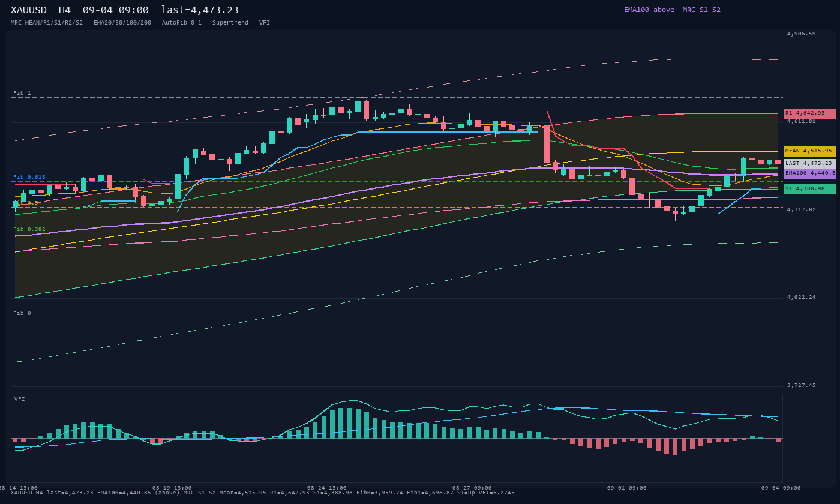Select the XAUUSD symbol title
Viewport: 840px width, 504px height.
pyautogui.click(x=29, y=10)
